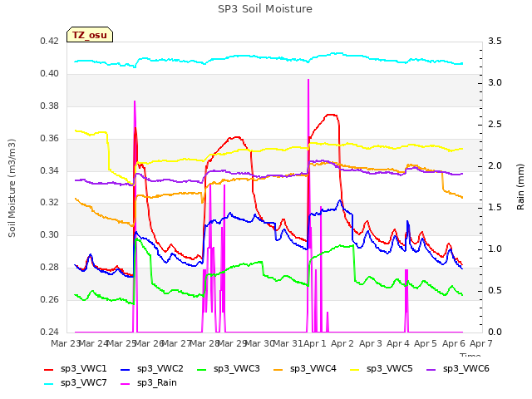Click the Apr 1 x-axis tick label
Image resolution: width=532 pixels, height=399 pixels.
click(314, 343)
